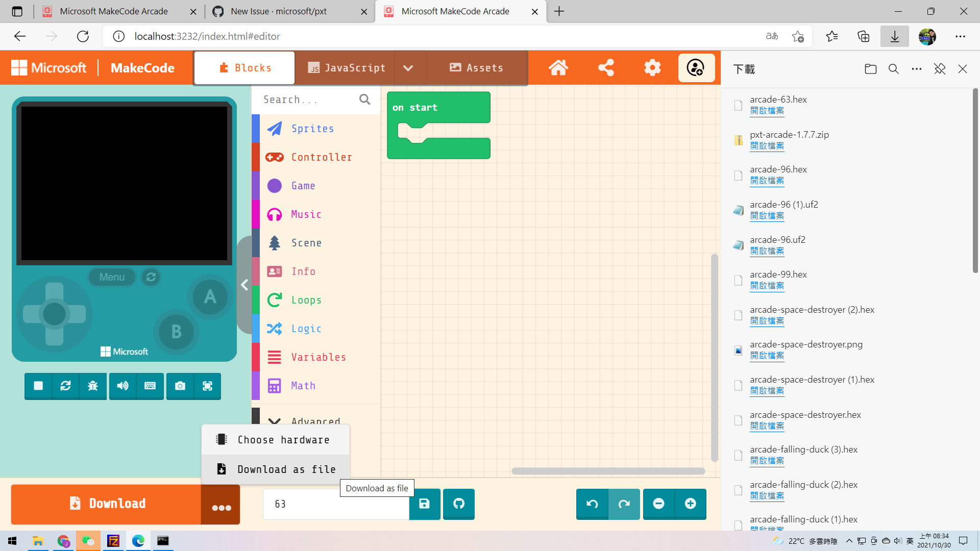Click the simulator A button

click(210, 297)
